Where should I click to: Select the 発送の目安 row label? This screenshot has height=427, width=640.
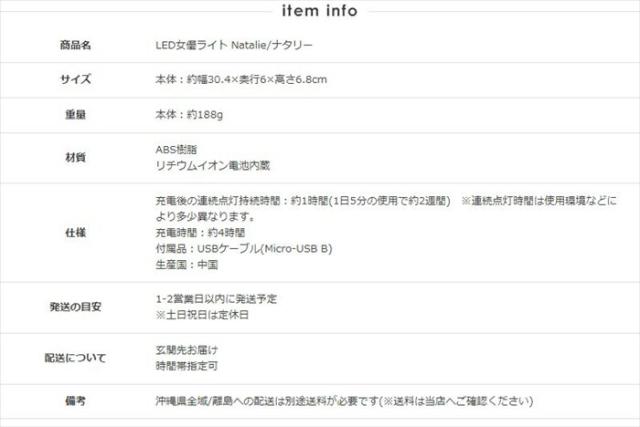(x=76, y=307)
